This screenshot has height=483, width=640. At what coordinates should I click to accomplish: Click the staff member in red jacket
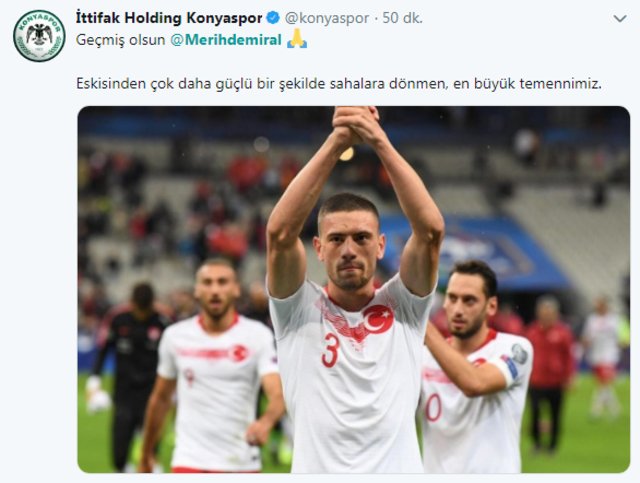549,374
